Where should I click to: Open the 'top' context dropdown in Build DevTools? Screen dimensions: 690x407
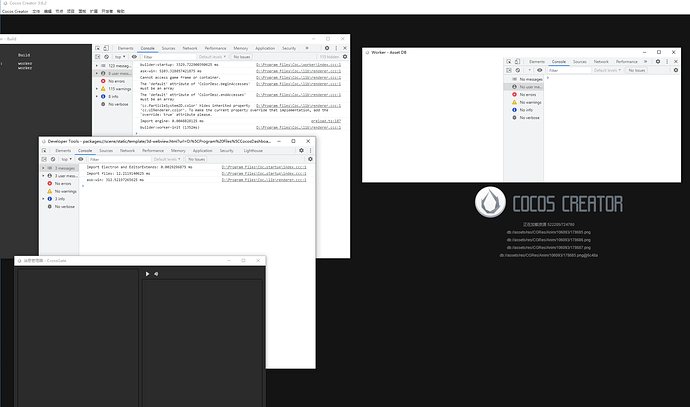tap(120, 57)
